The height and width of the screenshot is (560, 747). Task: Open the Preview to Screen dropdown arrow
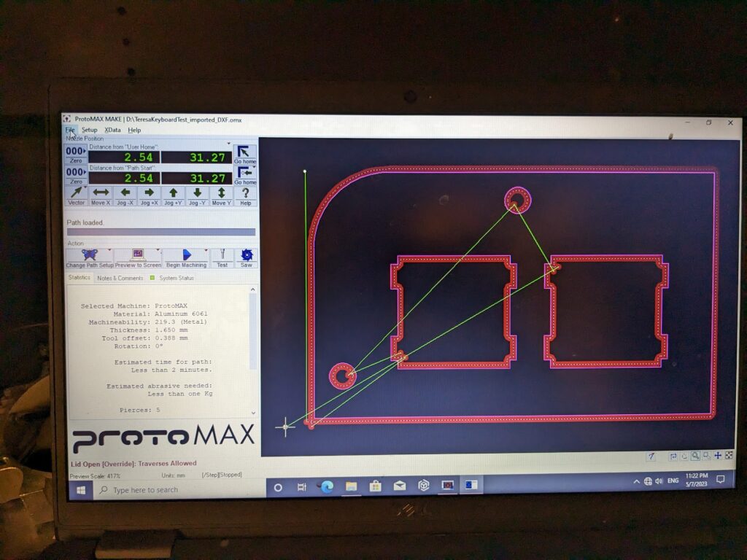tap(158, 251)
